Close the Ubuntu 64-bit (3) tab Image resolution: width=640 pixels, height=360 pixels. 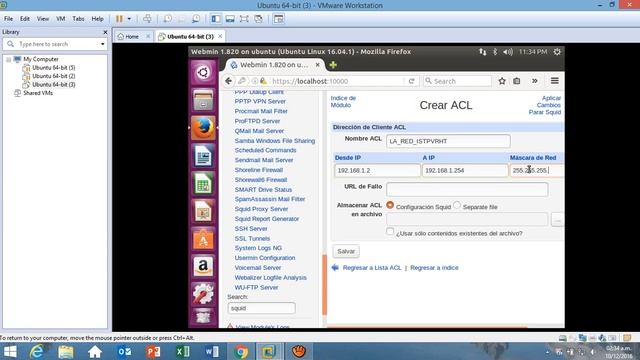click(220, 36)
